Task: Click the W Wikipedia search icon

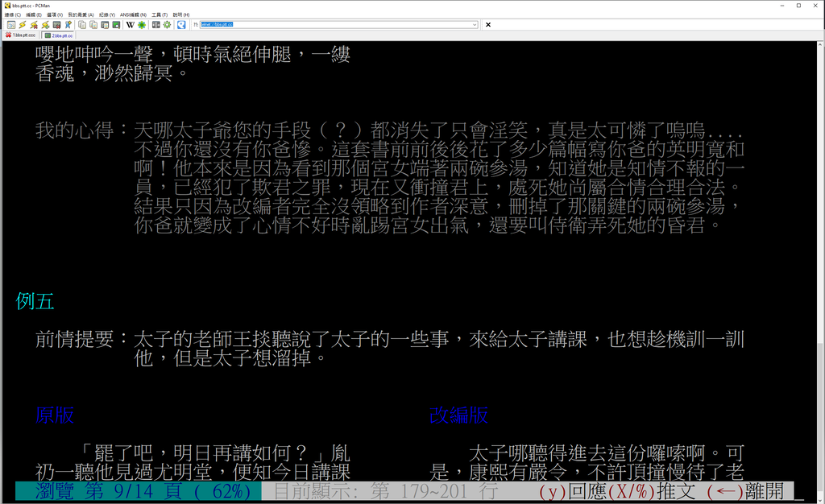Action: [x=131, y=25]
